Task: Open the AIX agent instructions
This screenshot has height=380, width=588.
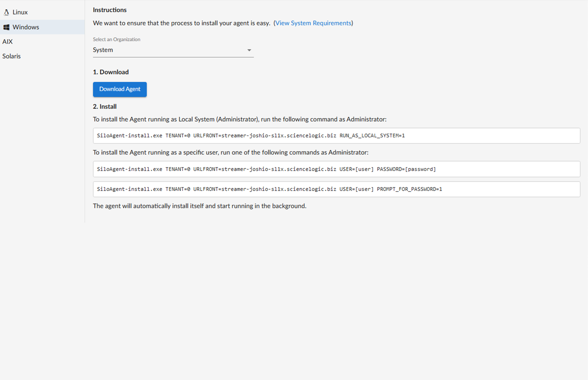Action: click(8, 42)
